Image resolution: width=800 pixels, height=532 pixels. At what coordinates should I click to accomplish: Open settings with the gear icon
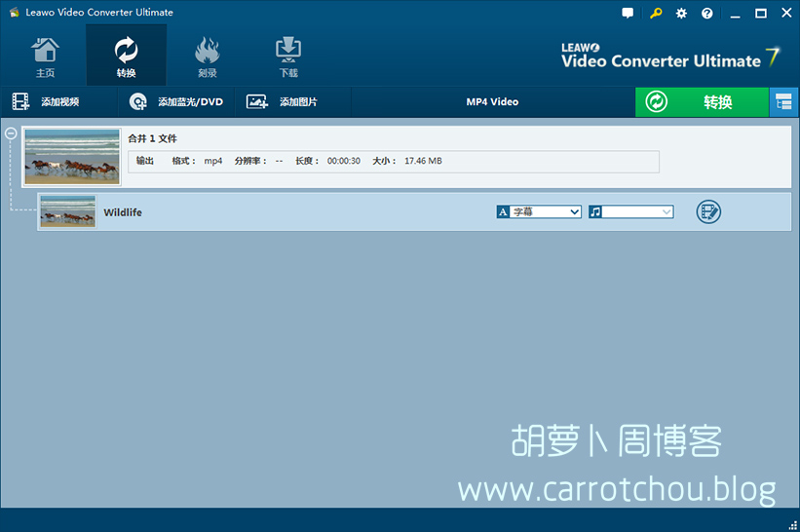[x=681, y=14]
